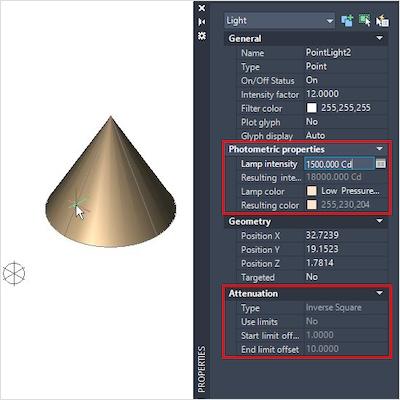The image size is (400, 400).
Task: Toggle Plot glyph value No
Action: 312,122
